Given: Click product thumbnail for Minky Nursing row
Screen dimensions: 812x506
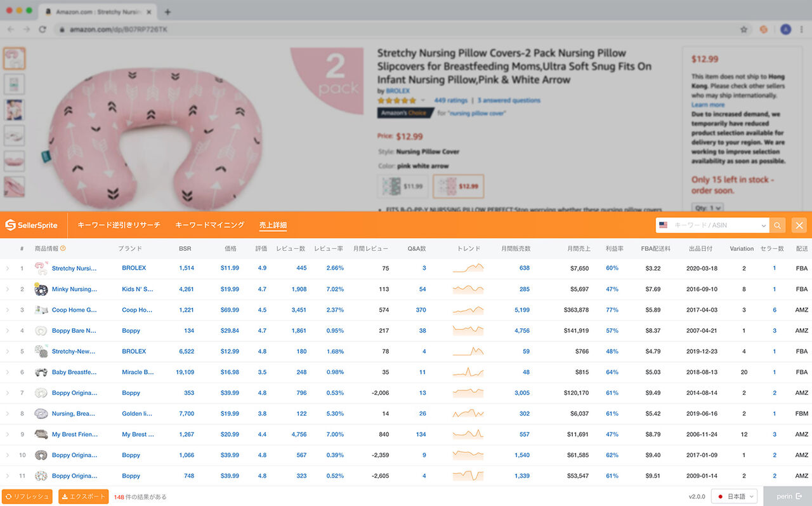Looking at the screenshot, I should [x=41, y=290].
